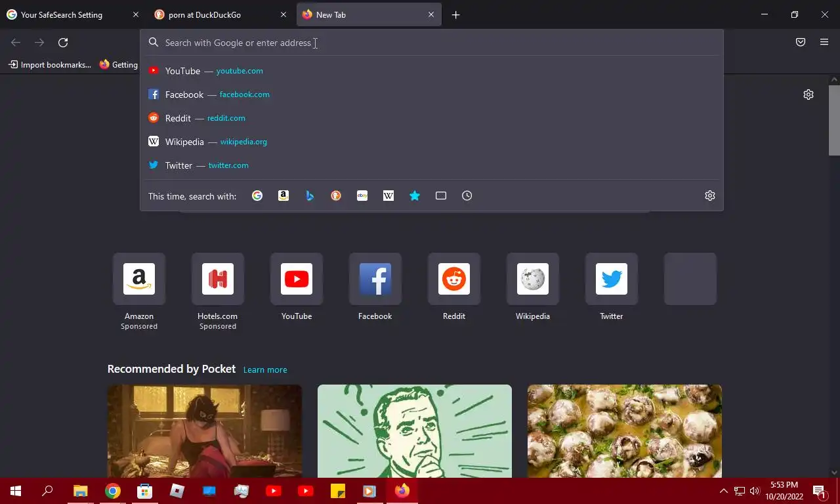
Task: Open Windows notification center
Action: [820, 491]
